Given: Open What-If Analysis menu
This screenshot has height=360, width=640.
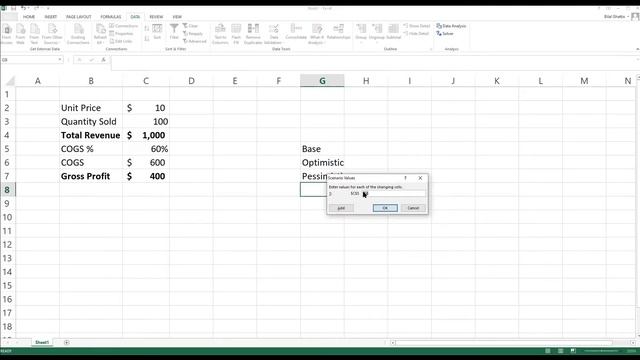Looking at the screenshot, I should pos(317,34).
